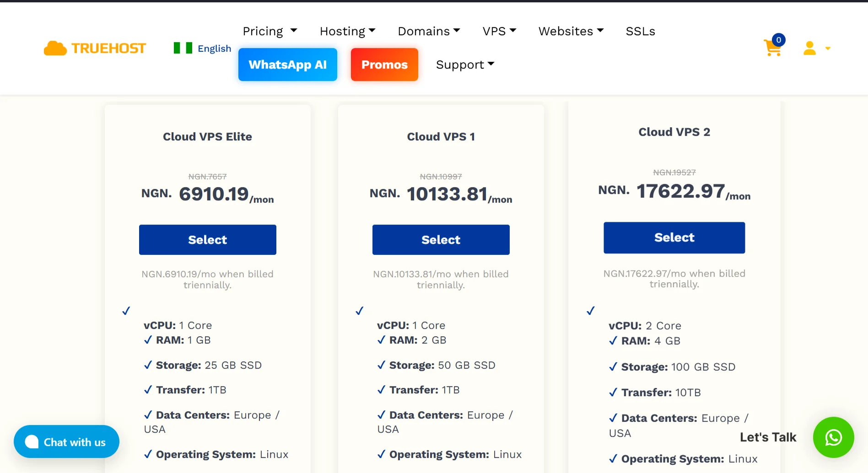Click the WhatsApp AI button

(288, 64)
